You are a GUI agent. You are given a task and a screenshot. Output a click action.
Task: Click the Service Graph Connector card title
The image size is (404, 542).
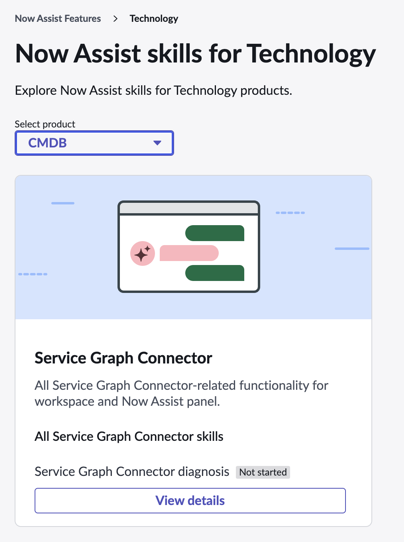point(123,358)
